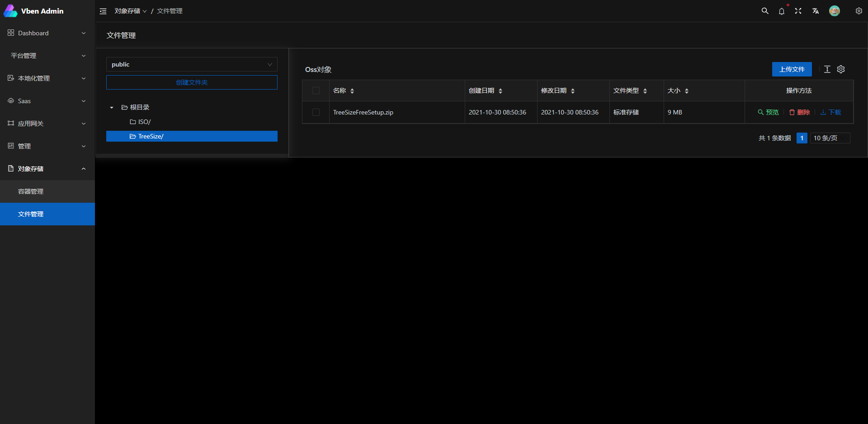Collapse the sidebar with the hamburger icon
868x424 pixels.
[103, 11]
